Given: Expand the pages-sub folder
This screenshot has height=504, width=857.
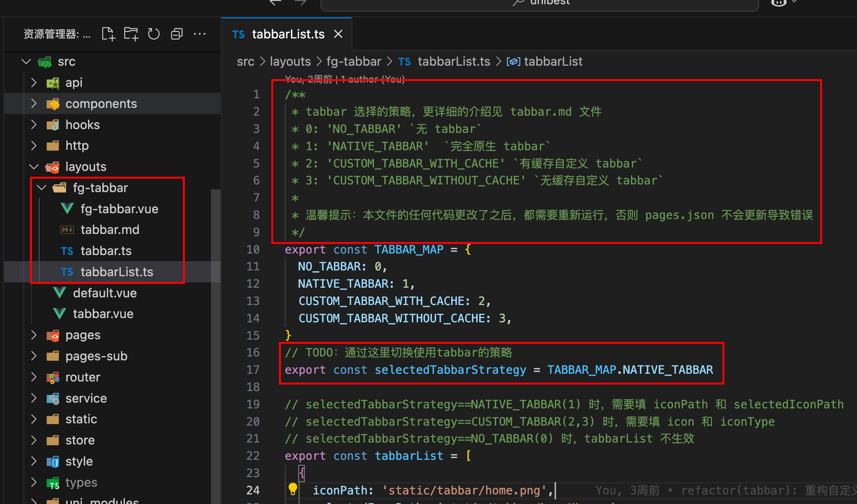Looking at the screenshot, I should pos(34,356).
